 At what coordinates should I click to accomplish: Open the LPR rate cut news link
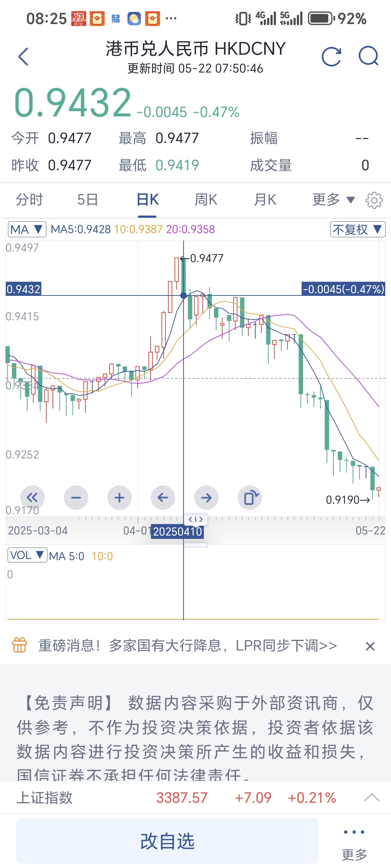(x=188, y=646)
